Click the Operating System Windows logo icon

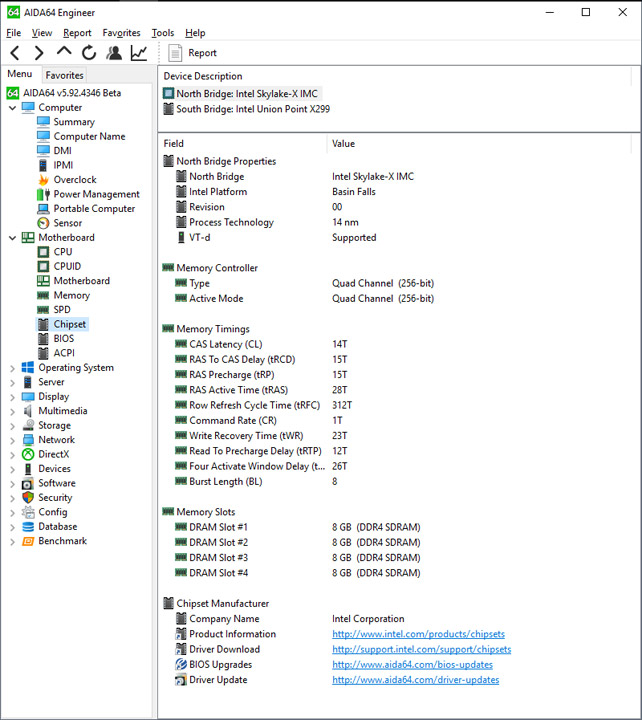pos(28,368)
